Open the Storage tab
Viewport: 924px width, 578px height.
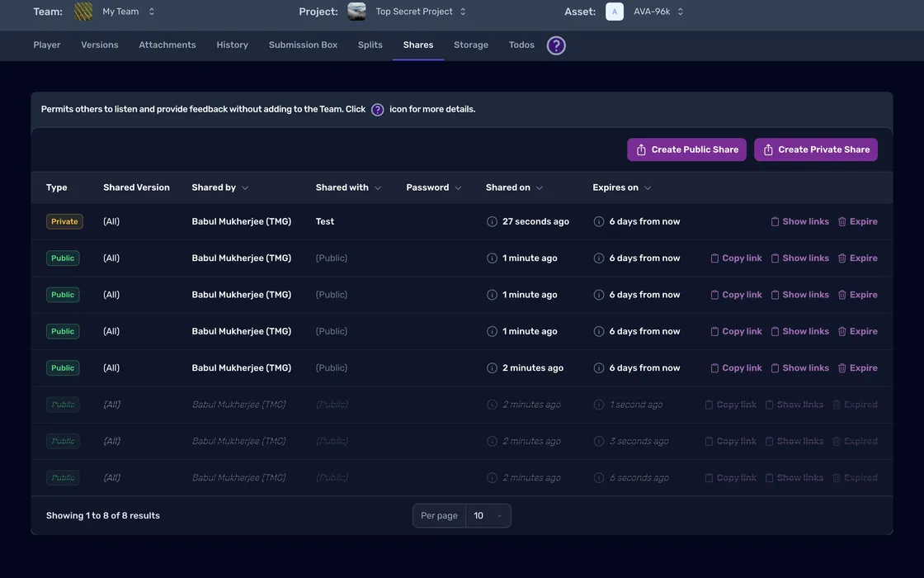471,45
